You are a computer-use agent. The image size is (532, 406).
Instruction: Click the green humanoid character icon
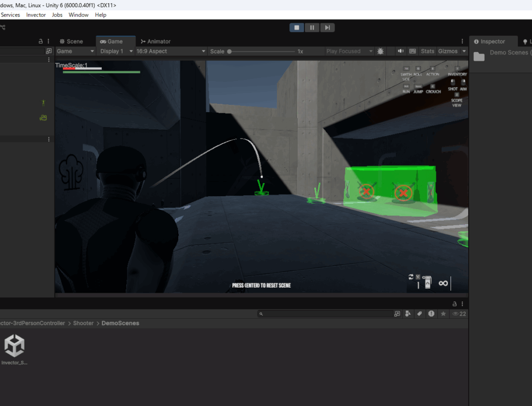click(44, 103)
